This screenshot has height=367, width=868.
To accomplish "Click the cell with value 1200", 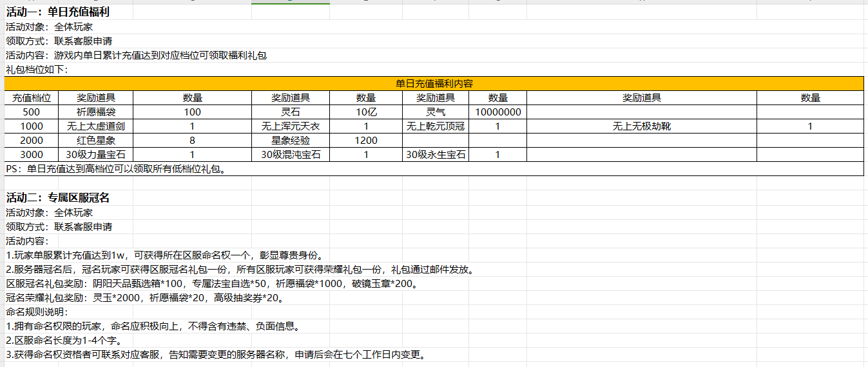I will (x=366, y=141).
